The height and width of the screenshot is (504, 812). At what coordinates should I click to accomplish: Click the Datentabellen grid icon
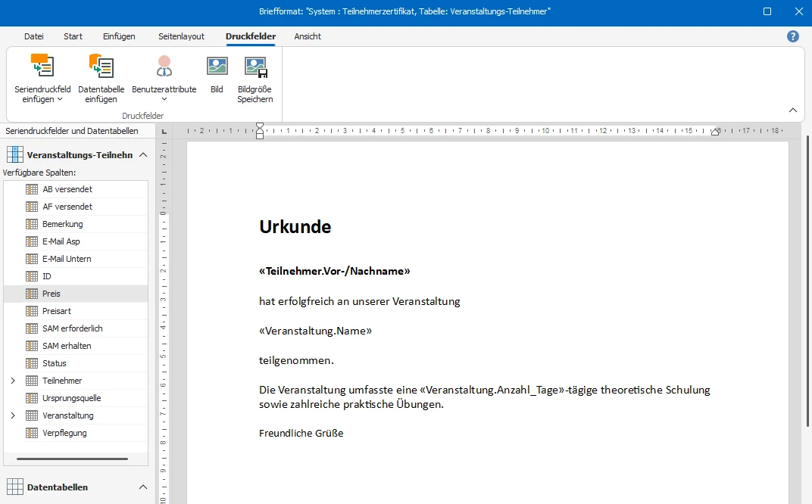tap(15, 487)
